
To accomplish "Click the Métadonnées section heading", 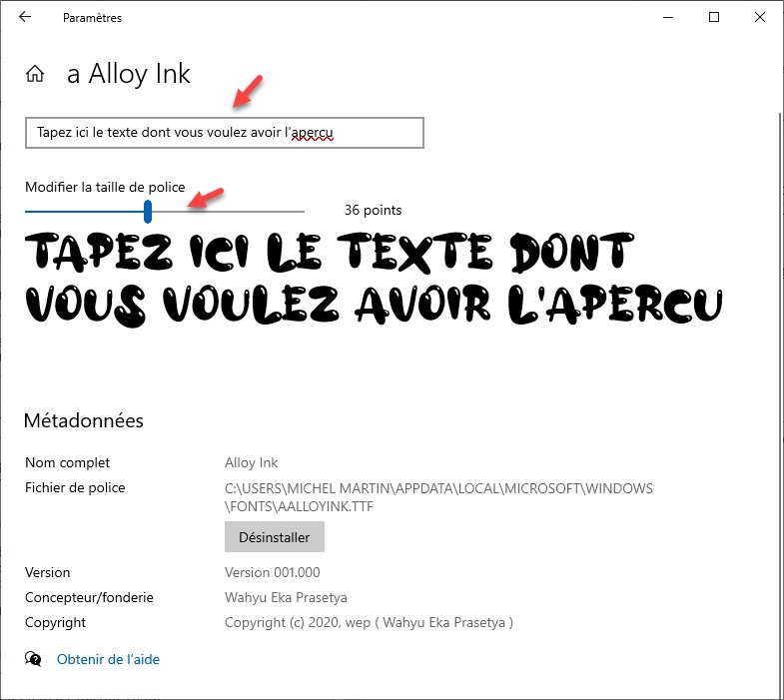I will click(84, 420).
